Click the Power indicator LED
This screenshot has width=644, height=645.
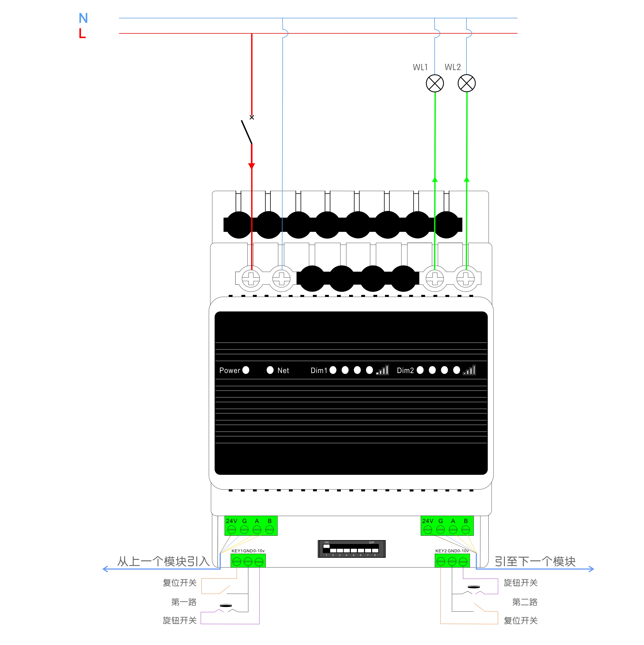click(246, 370)
